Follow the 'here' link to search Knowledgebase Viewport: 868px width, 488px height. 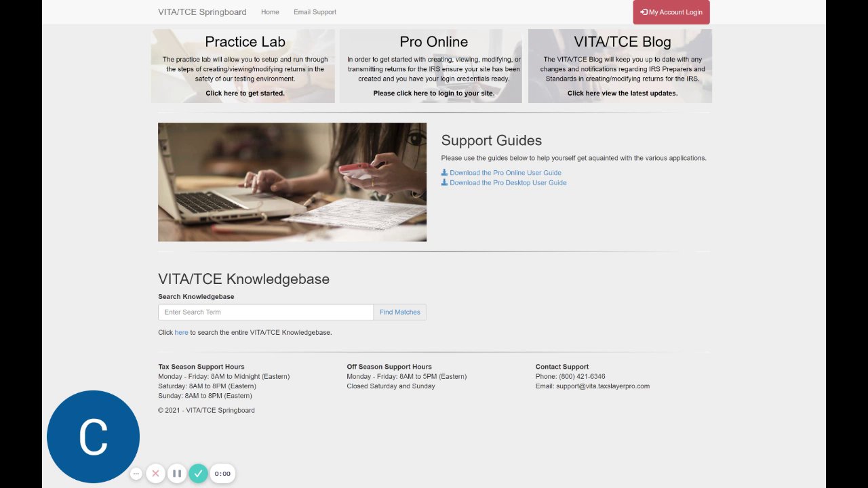click(181, 333)
